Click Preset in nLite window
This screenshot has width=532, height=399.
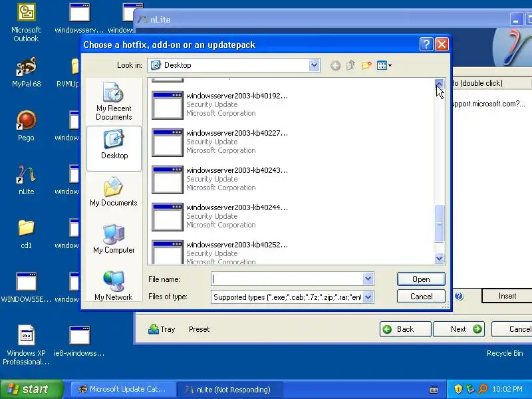[x=199, y=329]
